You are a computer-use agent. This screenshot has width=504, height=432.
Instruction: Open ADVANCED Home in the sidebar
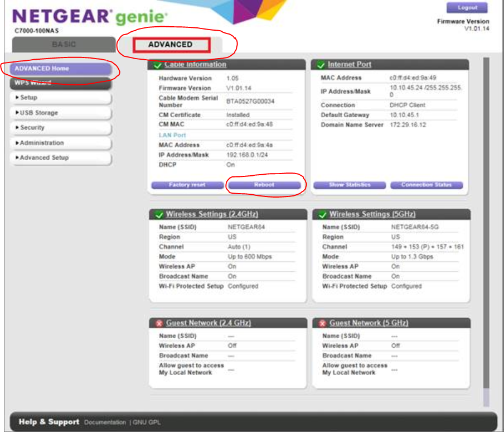click(x=61, y=69)
